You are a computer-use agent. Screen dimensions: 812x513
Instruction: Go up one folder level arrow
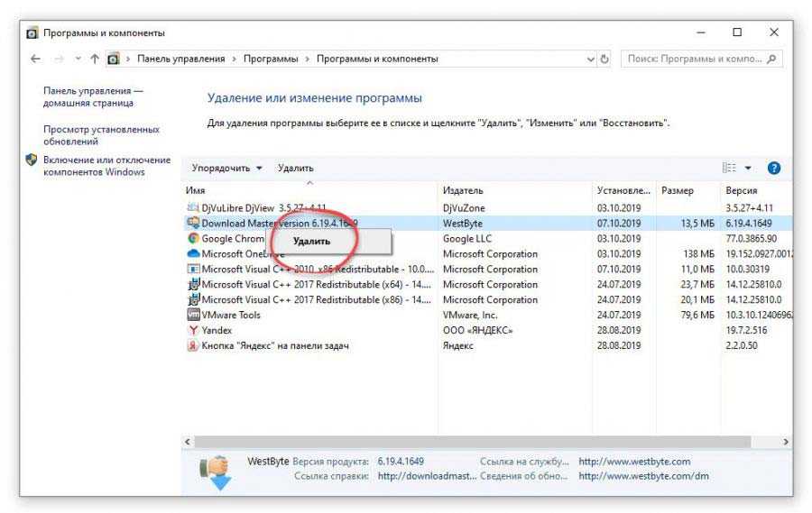pyautogui.click(x=94, y=59)
